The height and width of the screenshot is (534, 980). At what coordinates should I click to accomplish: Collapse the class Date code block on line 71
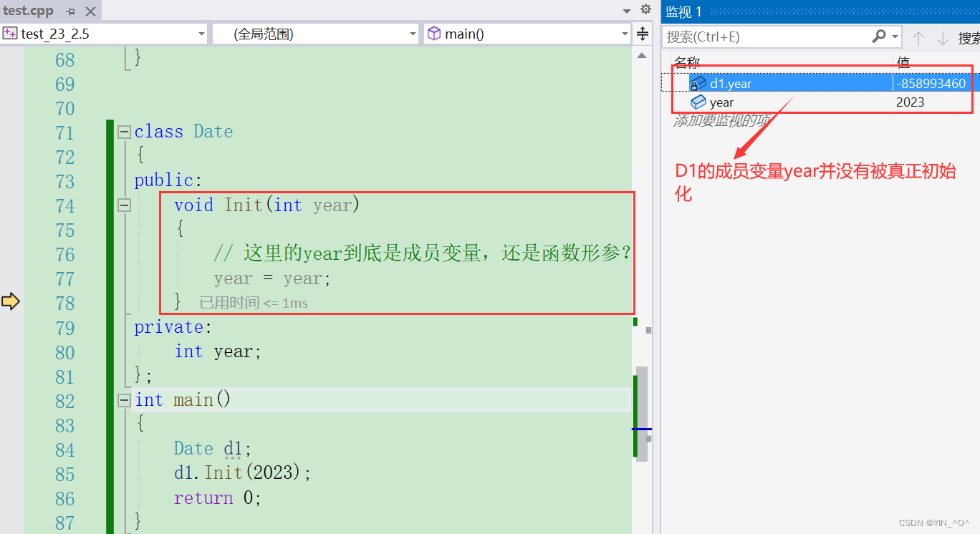coord(123,131)
